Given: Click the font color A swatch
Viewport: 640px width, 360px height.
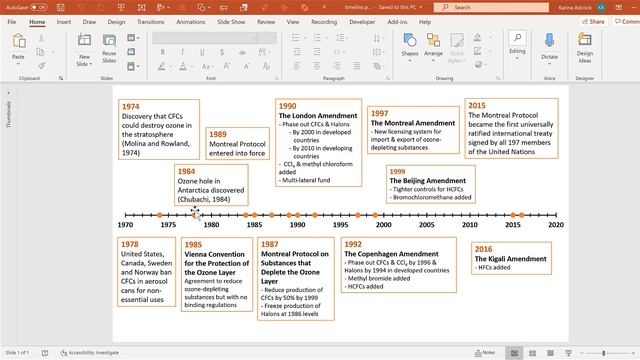Looking at the screenshot, I should pos(183,66).
